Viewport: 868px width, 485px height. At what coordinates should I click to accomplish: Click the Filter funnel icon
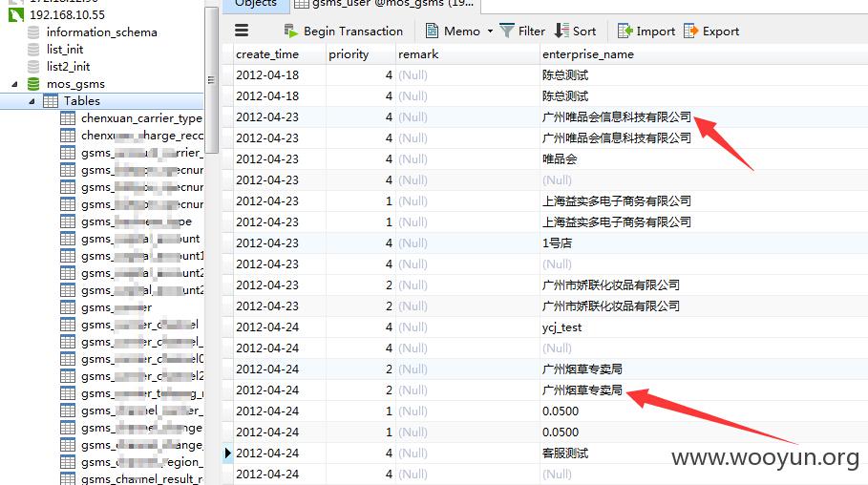[506, 31]
